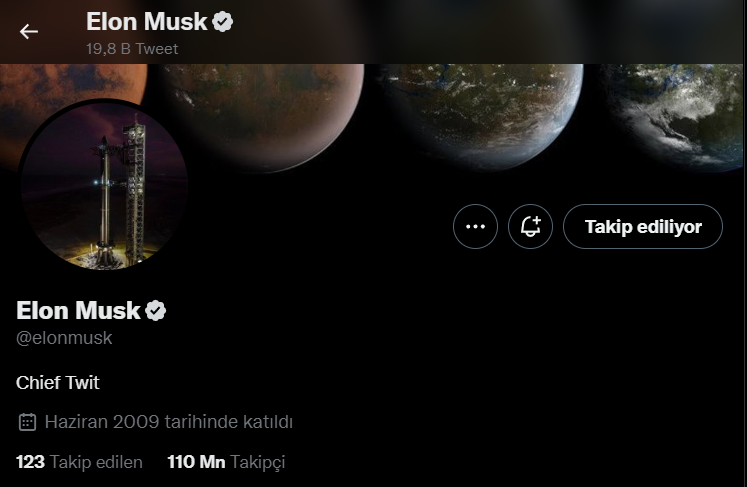This screenshot has height=487, width=747.
Task: Select the @elonmusk handle text
Action: click(x=65, y=338)
